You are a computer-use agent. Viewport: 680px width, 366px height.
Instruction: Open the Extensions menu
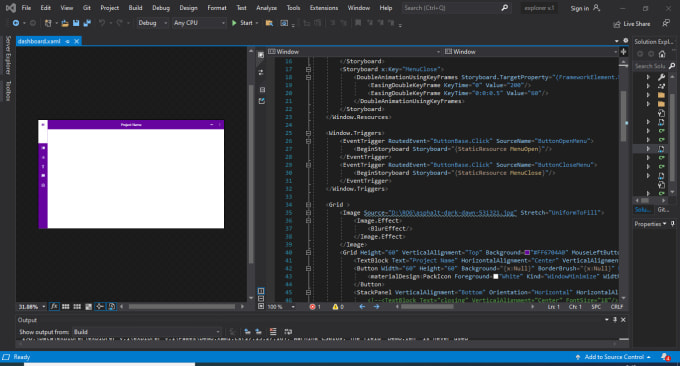click(x=324, y=8)
